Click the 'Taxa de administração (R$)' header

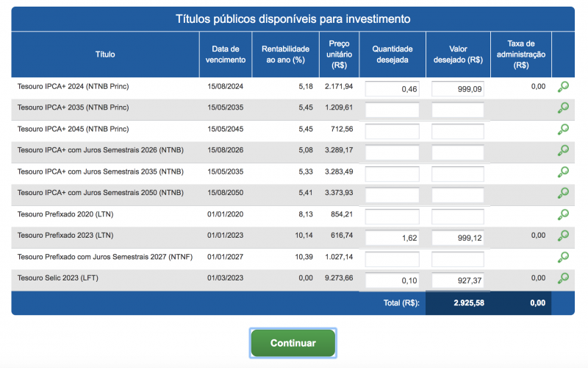521,54
